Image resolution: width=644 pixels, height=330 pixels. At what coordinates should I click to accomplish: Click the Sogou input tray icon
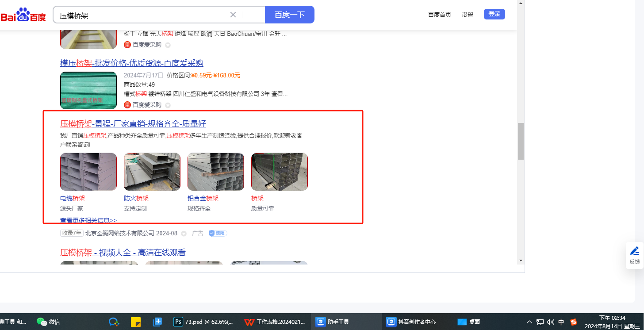coord(574,322)
